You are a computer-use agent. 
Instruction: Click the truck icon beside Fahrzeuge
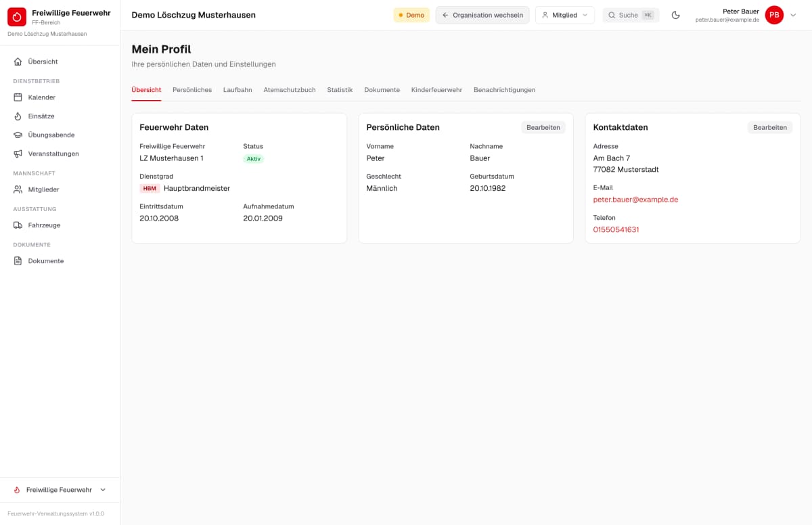click(x=18, y=225)
